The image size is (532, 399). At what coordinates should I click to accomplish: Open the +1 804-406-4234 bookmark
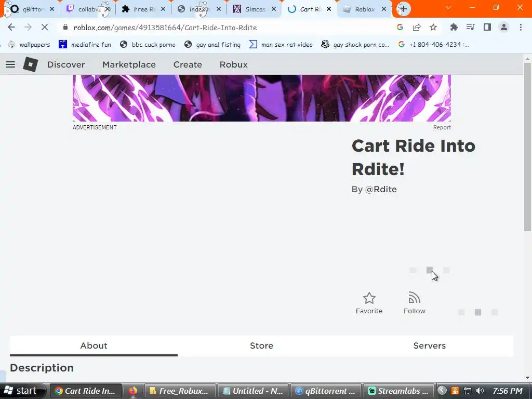pyautogui.click(x=433, y=45)
